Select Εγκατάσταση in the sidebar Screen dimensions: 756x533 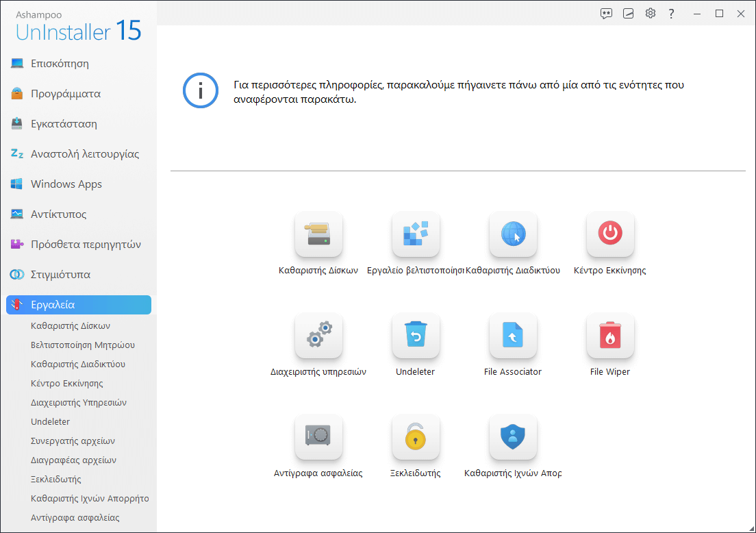click(x=79, y=124)
